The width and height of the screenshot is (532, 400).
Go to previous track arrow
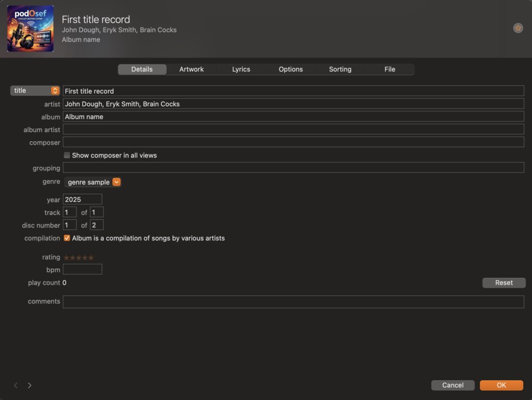click(x=16, y=385)
